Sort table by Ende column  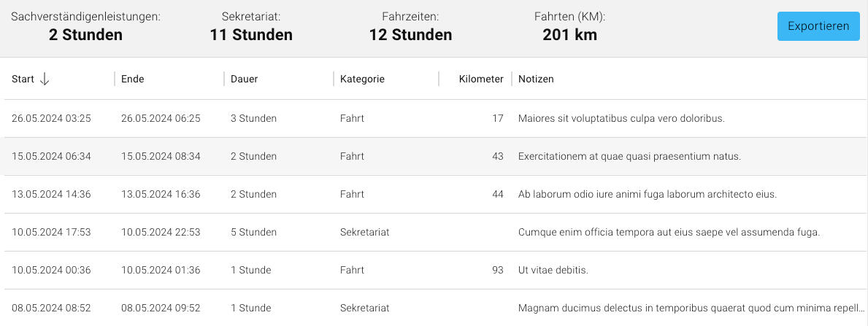(133, 79)
